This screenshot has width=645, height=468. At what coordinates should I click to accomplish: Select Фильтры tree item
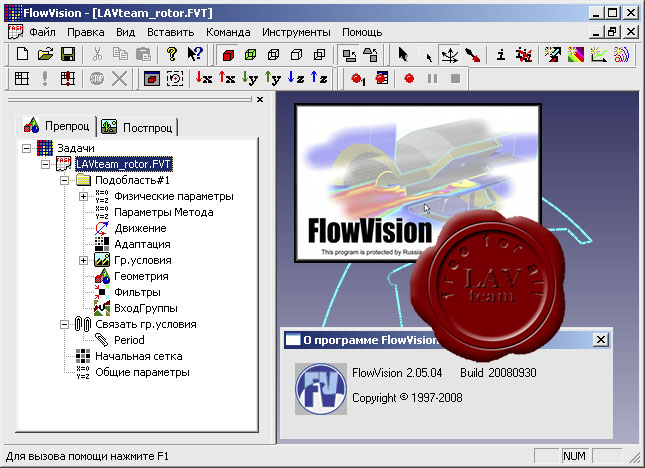(137, 292)
